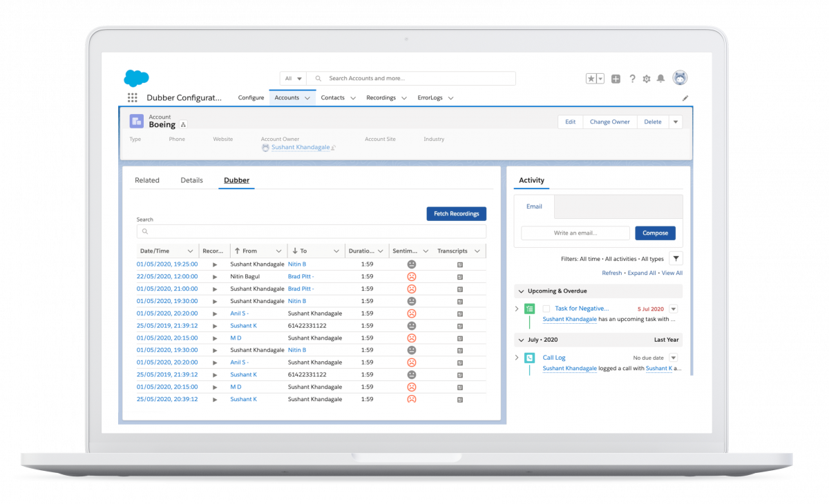Click the Compose button
The image size is (829, 504).
coord(656,233)
